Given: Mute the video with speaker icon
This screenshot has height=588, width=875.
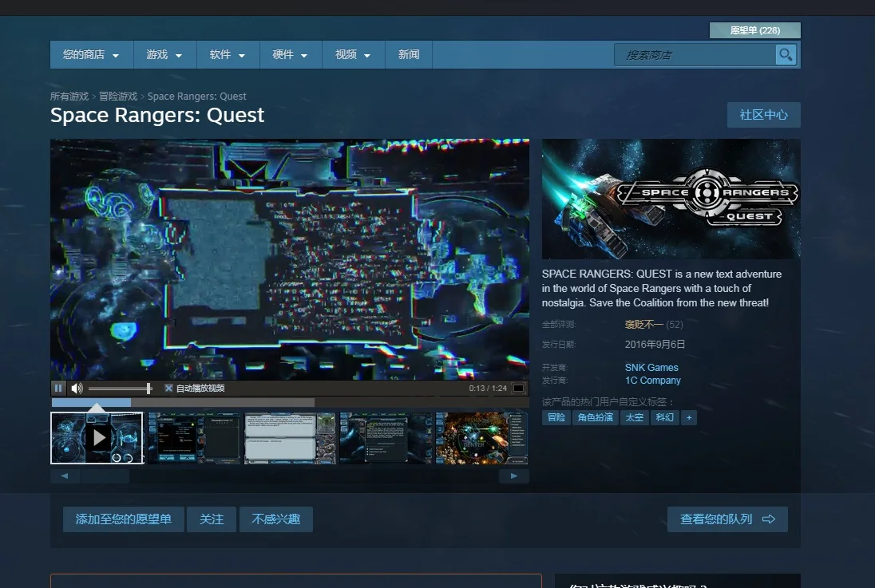Looking at the screenshot, I should click(77, 389).
